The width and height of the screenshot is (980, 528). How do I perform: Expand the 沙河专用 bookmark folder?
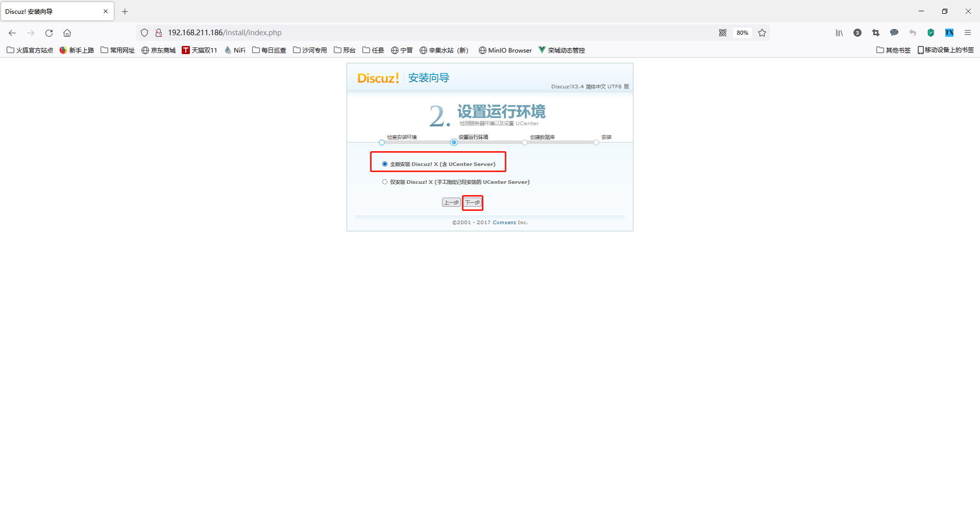310,50
